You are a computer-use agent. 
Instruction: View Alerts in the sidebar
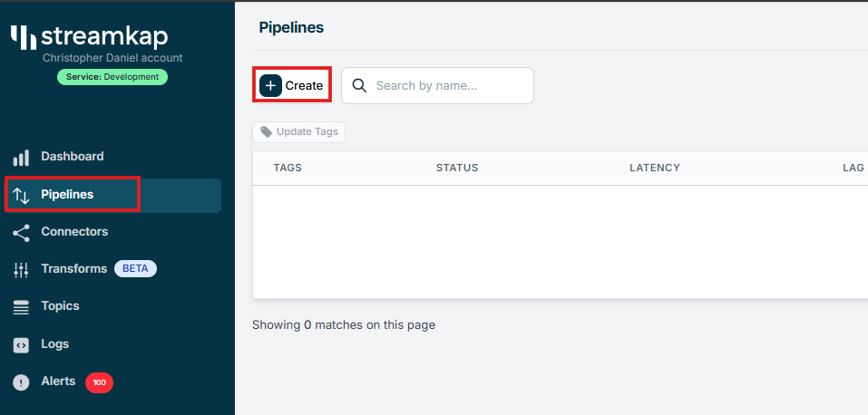tap(58, 381)
